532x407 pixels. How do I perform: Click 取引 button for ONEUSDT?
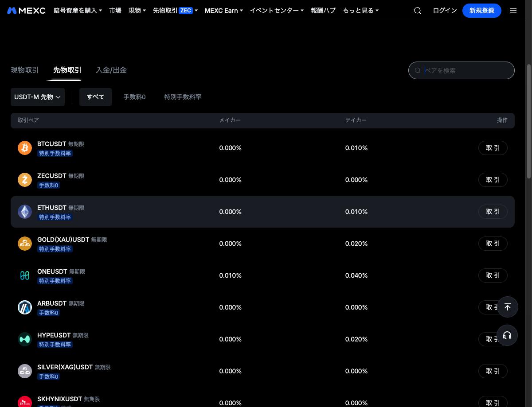(493, 275)
